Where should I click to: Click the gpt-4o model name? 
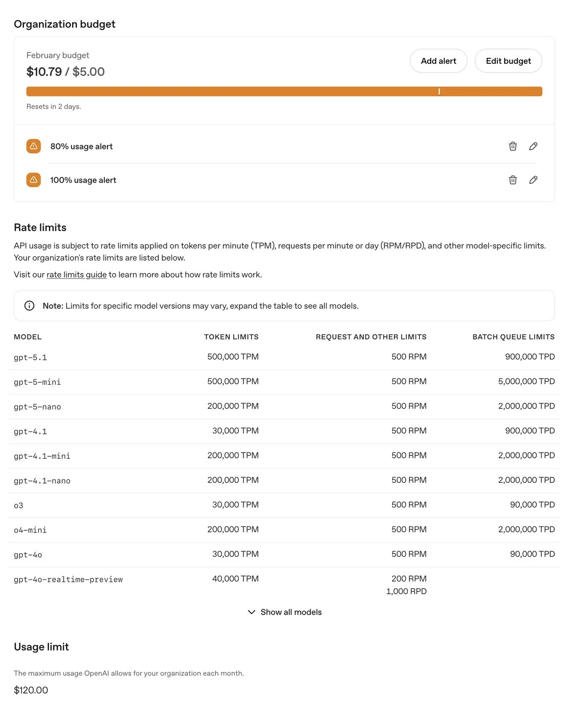point(28,555)
